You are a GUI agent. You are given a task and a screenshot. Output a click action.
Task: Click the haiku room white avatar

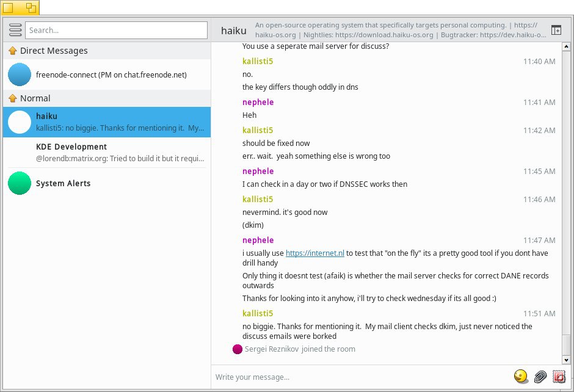20,122
